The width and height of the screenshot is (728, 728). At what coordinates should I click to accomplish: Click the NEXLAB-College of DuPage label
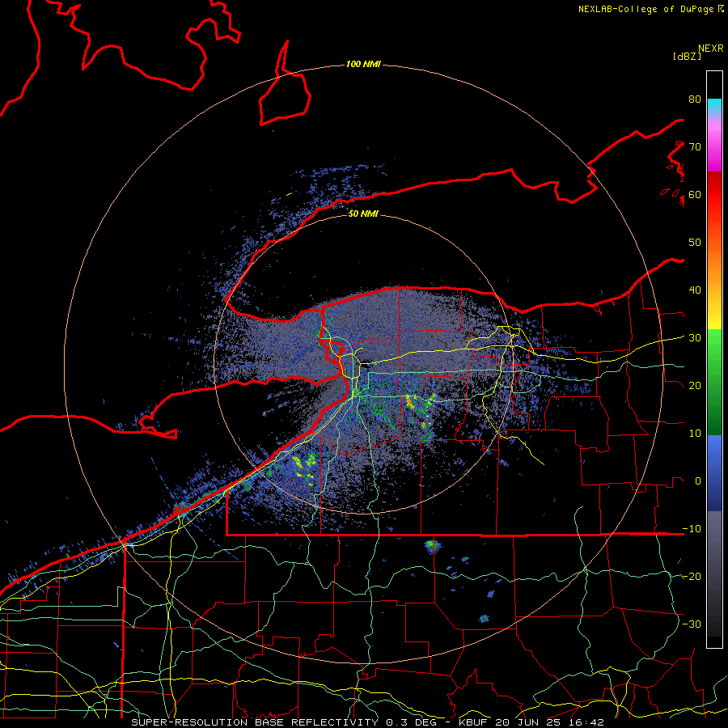point(647,9)
